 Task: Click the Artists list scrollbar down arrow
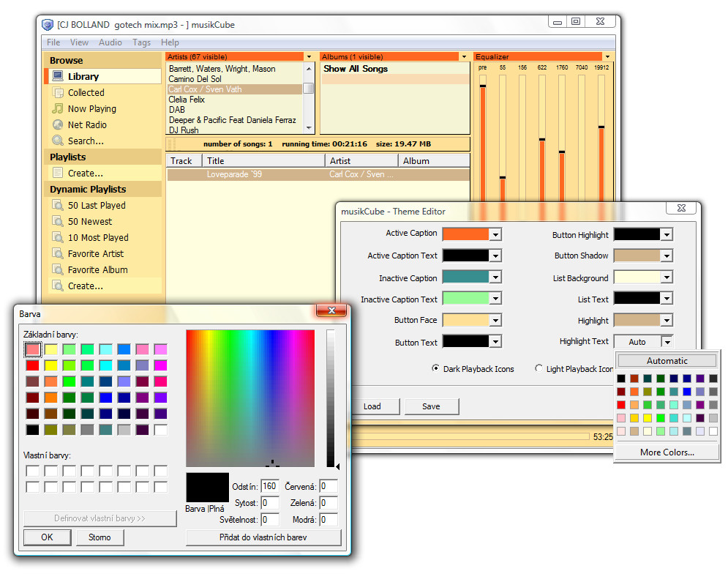(309, 128)
